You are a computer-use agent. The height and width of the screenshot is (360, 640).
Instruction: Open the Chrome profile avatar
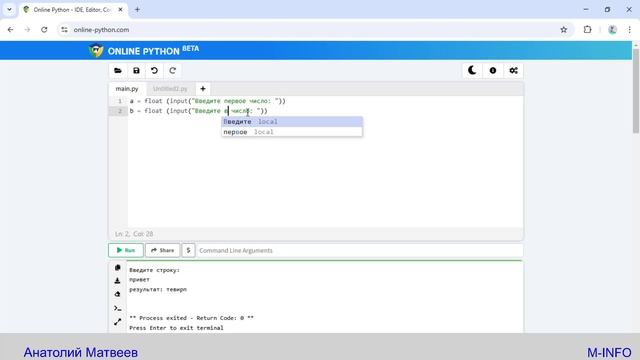tap(612, 29)
